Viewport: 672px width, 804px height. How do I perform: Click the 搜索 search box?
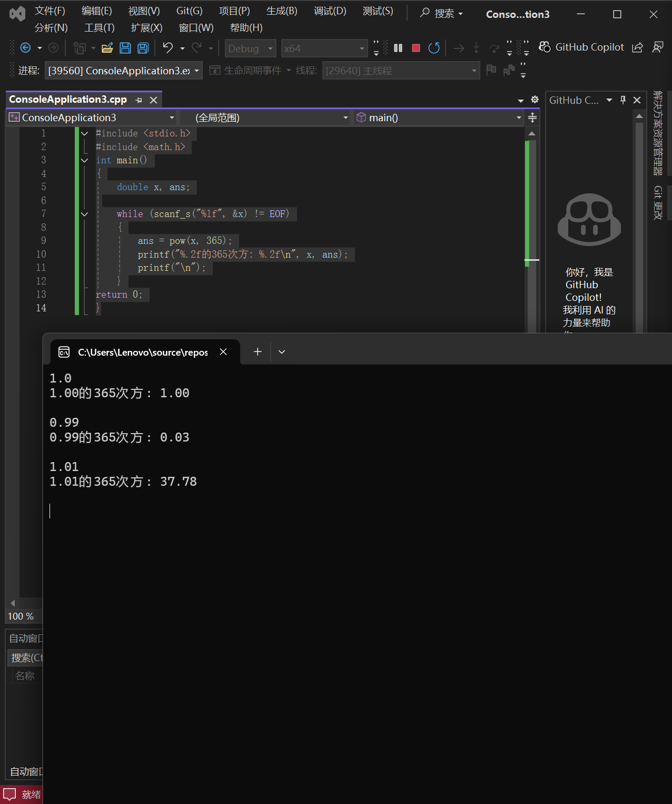pyautogui.click(x=441, y=13)
